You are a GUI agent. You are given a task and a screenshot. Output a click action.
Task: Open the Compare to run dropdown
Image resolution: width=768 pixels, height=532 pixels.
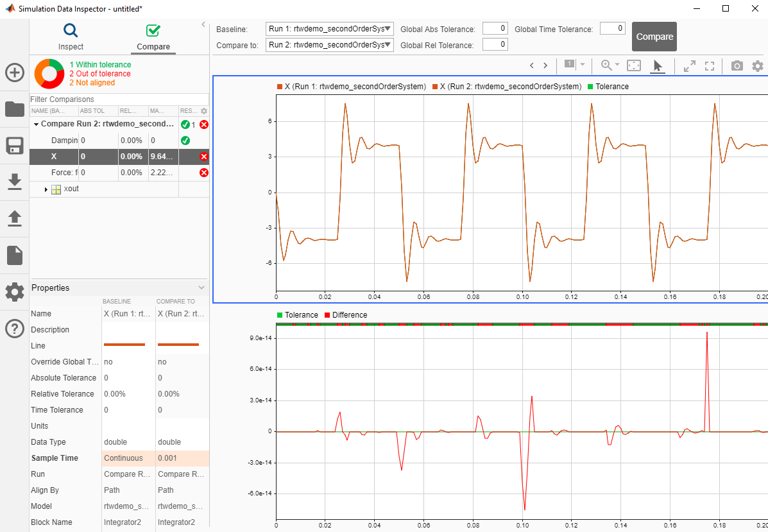[330, 45]
